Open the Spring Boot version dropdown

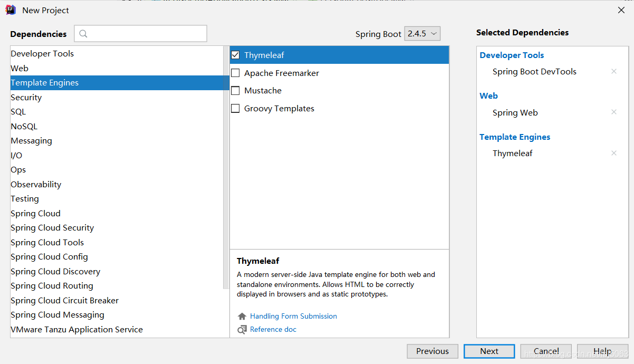pos(422,33)
